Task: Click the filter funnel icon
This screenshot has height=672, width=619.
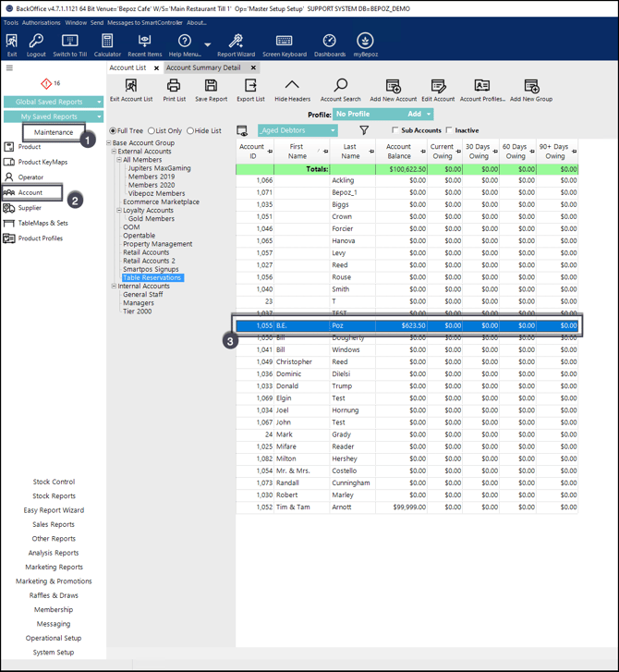Action: point(364,131)
